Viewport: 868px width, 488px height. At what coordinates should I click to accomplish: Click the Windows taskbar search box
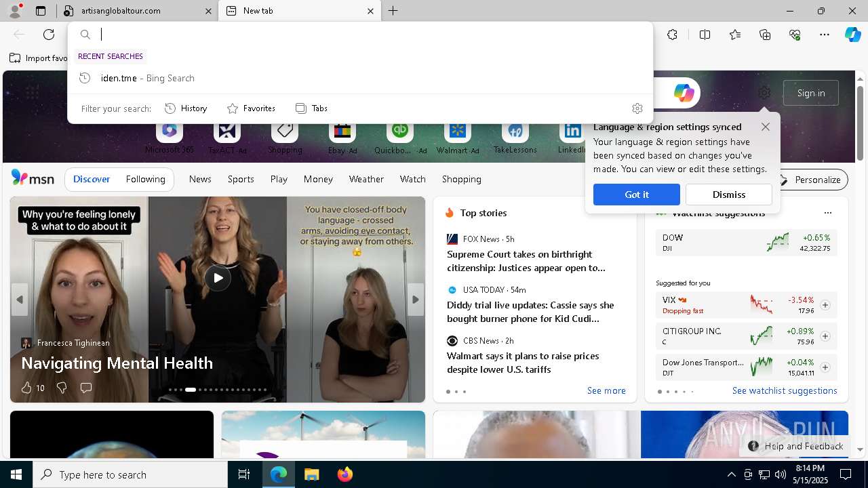pos(130,474)
